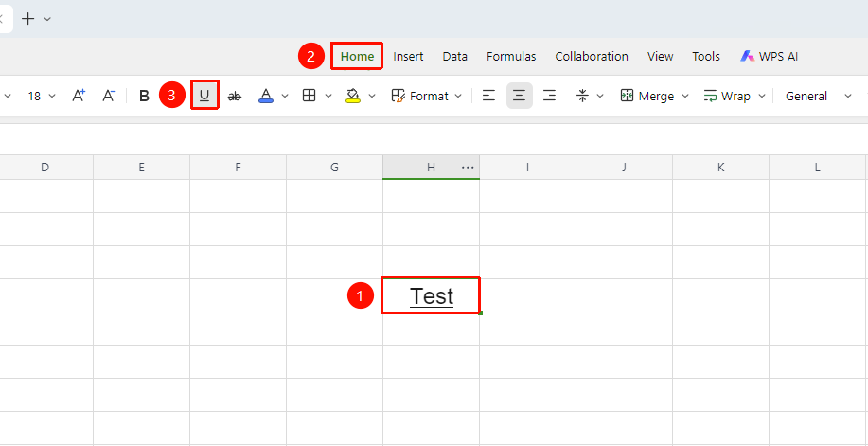Select column H header

432,168
